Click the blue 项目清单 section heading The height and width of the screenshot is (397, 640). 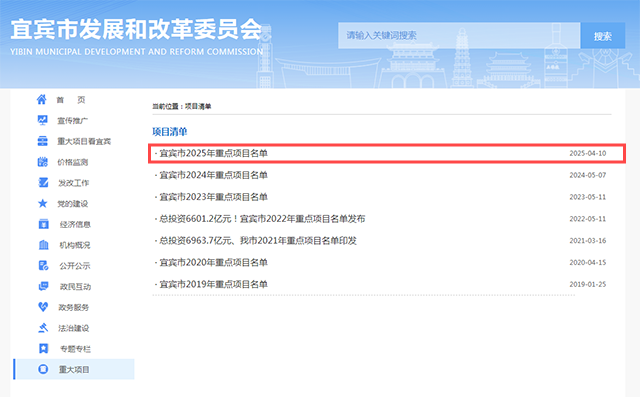coord(170,132)
